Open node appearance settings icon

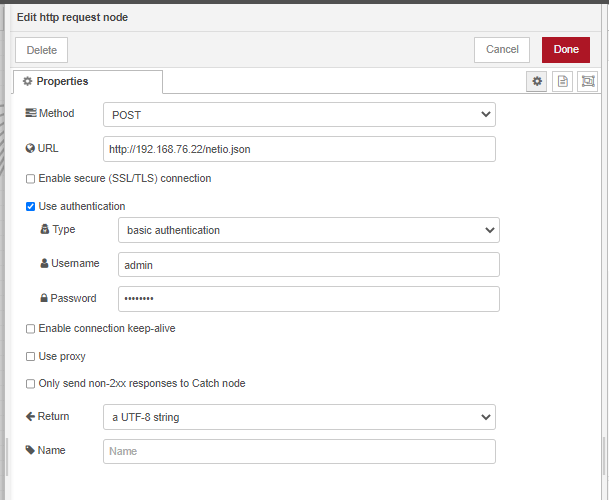587,81
